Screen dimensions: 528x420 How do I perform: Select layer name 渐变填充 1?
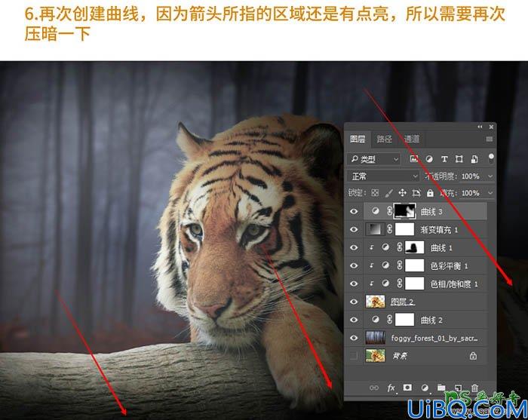439,230
